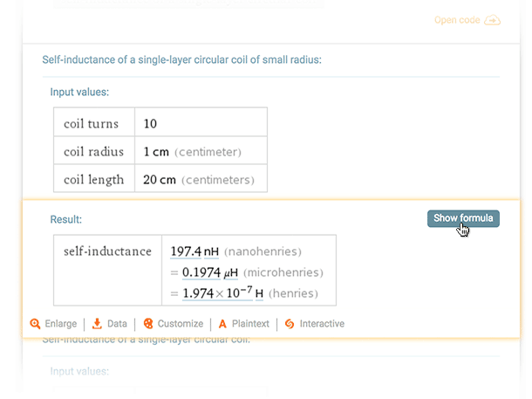This screenshot has height=399, width=532.
Task: Click the Customize palette icon
Action: pyautogui.click(x=148, y=323)
